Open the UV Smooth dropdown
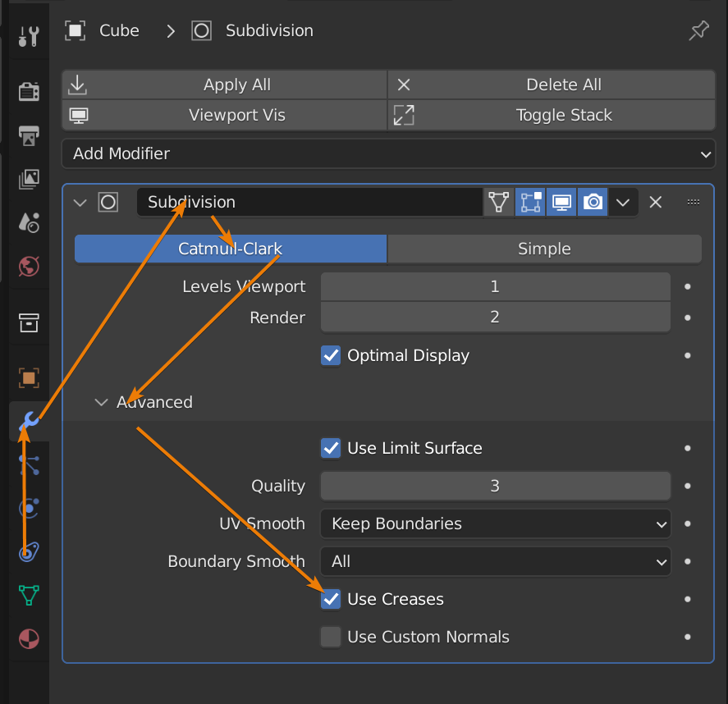The image size is (728, 704). (495, 523)
